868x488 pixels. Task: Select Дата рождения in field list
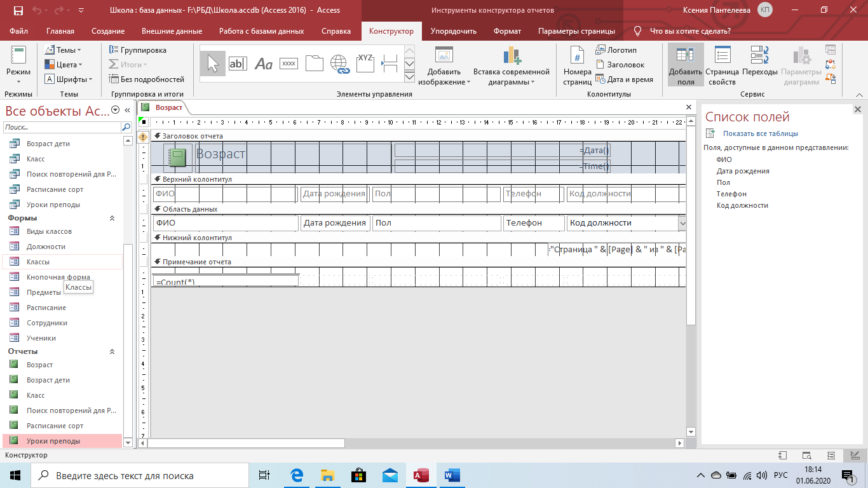(743, 171)
